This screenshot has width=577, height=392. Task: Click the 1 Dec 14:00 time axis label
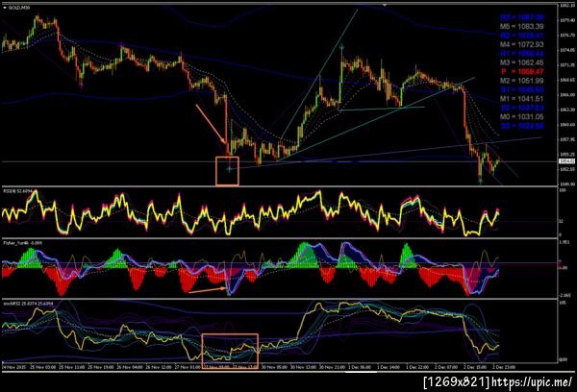pos(389,367)
